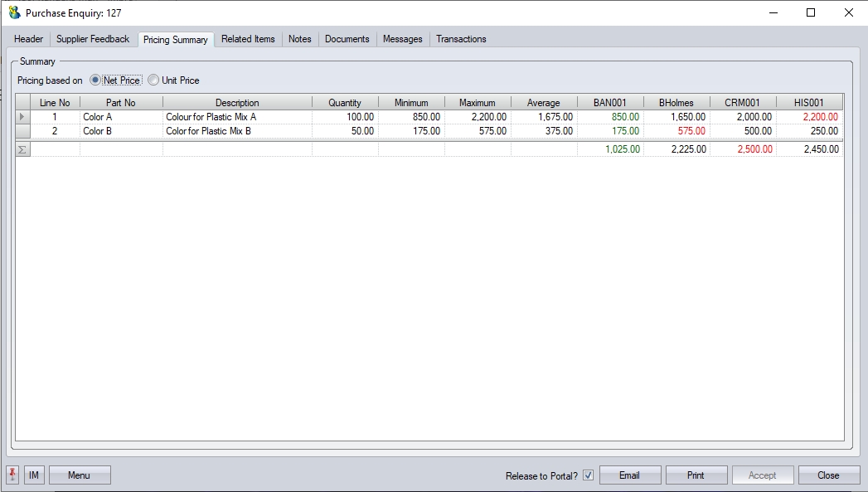Screen dimensions: 868x492
Task: Go to the Transactions tab
Action: pyautogui.click(x=461, y=39)
